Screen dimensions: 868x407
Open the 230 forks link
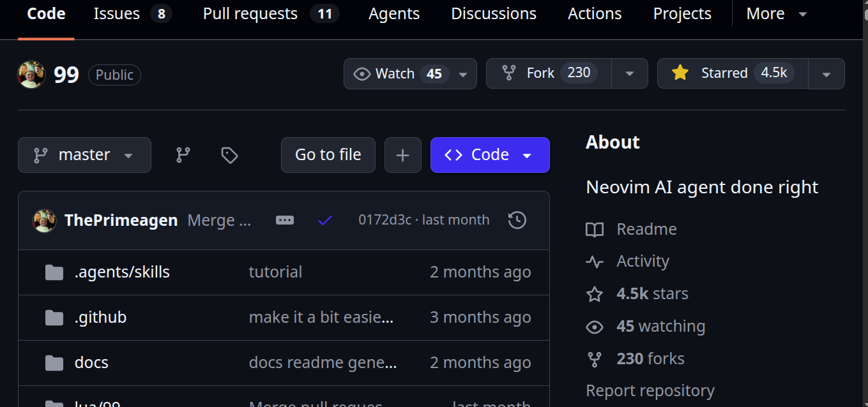pyautogui.click(x=650, y=359)
